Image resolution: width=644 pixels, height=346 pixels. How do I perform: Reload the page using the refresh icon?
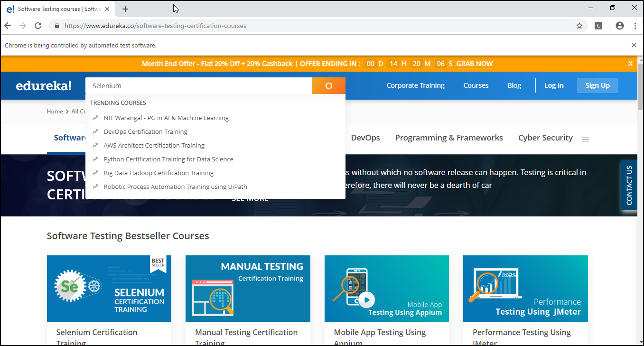(38, 26)
